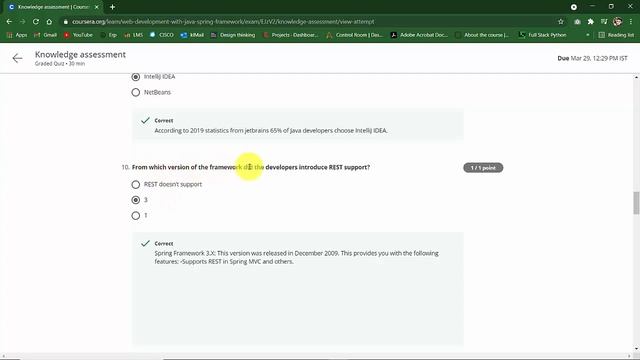Open the Control Room bookmark
Image resolution: width=640 pixels, height=360 pixels.
pyautogui.click(x=354, y=35)
